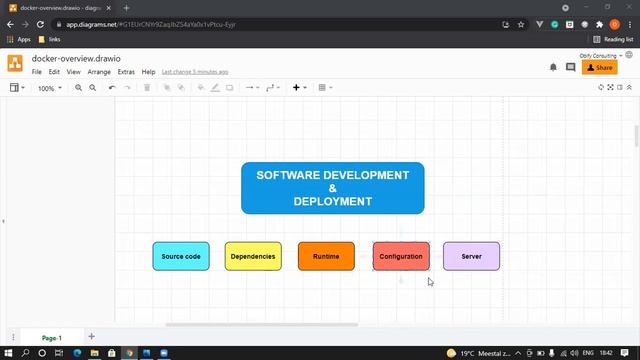
Task: Select the Runtime orange box
Action: 326,256
